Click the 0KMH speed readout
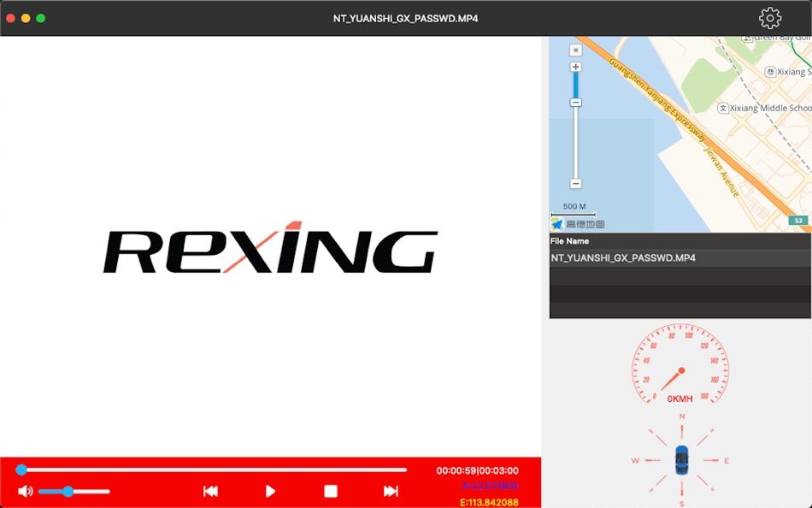812x508 pixels. coord(680,399)
